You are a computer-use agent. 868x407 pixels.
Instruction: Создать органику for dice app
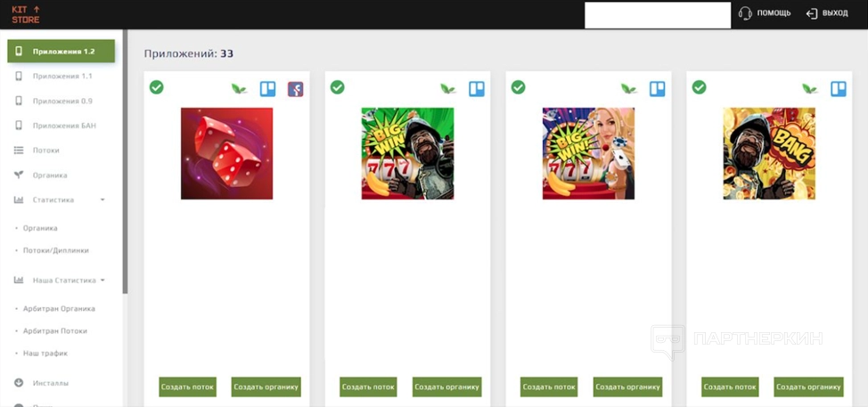coord(266,387)
